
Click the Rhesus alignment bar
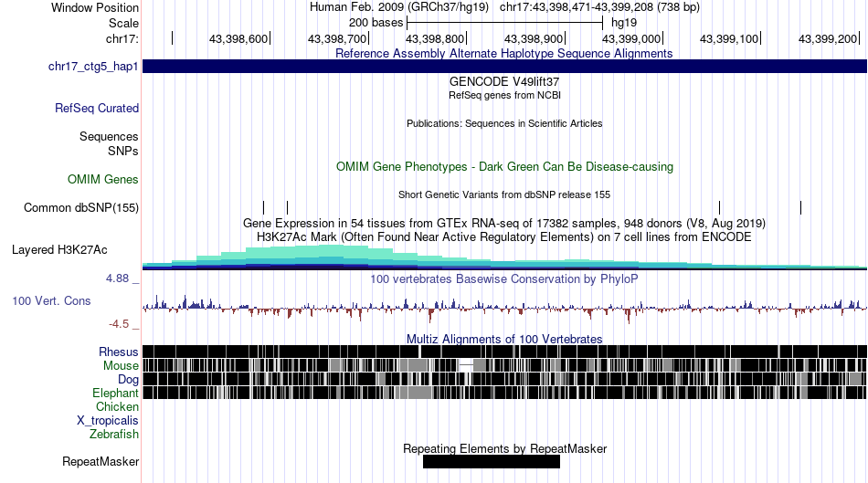pos(504,352)
